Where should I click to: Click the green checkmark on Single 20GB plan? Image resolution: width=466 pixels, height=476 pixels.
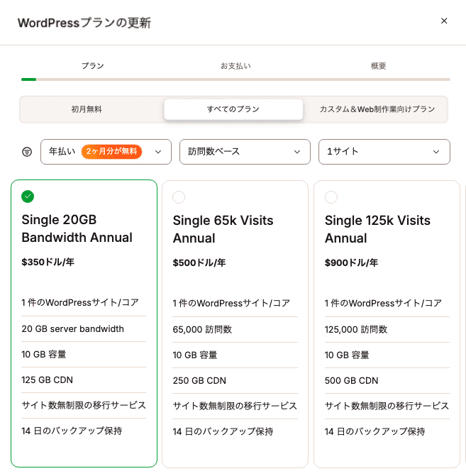tap(28, 197)
